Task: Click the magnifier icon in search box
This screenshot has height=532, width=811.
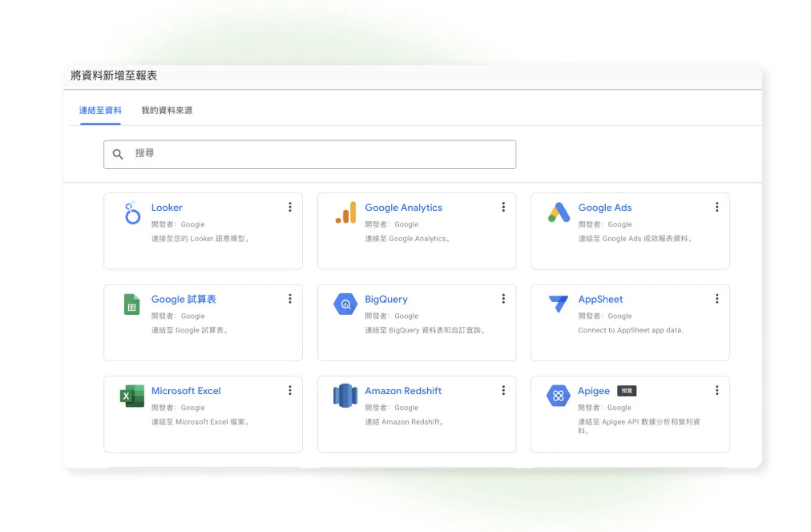Action: [x=118, y=154]
